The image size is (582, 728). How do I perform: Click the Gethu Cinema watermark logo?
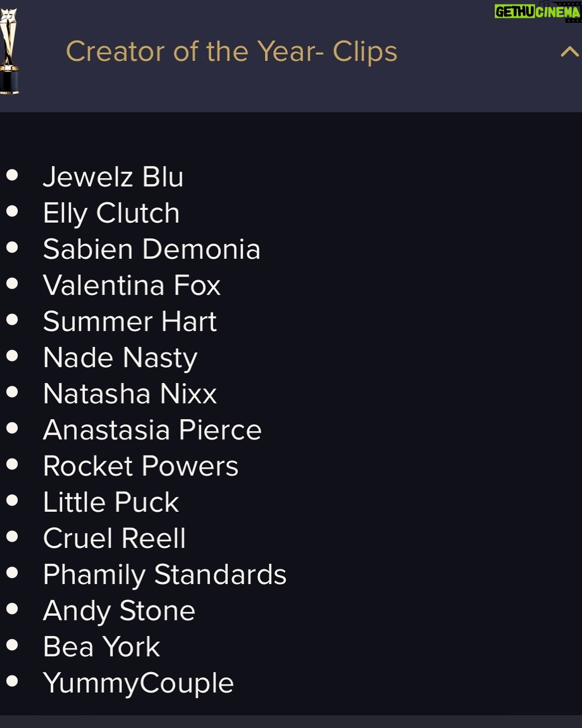[537, 11]
